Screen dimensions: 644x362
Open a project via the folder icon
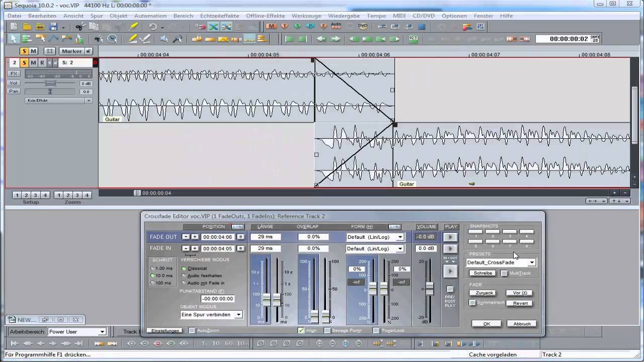tap(26, 26)
